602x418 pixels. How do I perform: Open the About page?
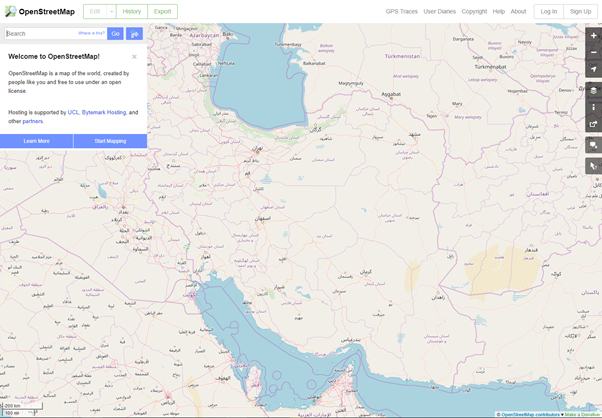pyautogui.click(x=518, y=12)
